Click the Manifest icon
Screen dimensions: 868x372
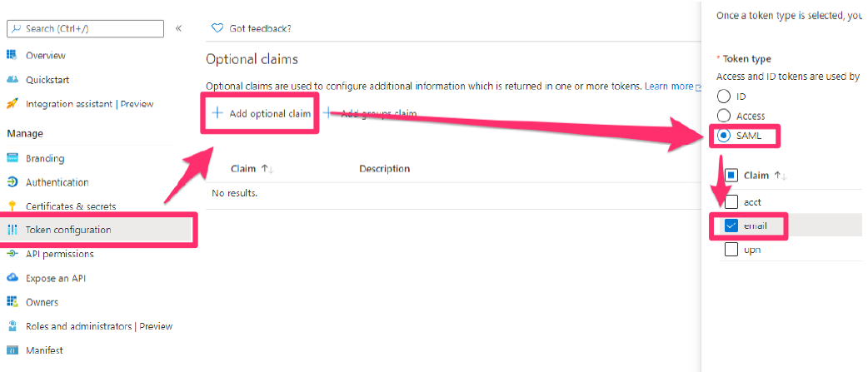click(12, 350)
